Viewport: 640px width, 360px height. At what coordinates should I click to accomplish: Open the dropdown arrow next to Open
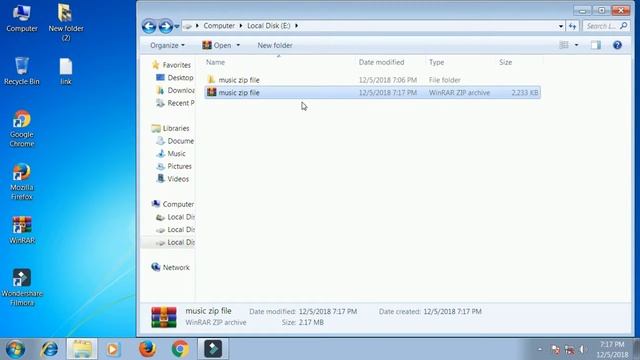[238, 45]
